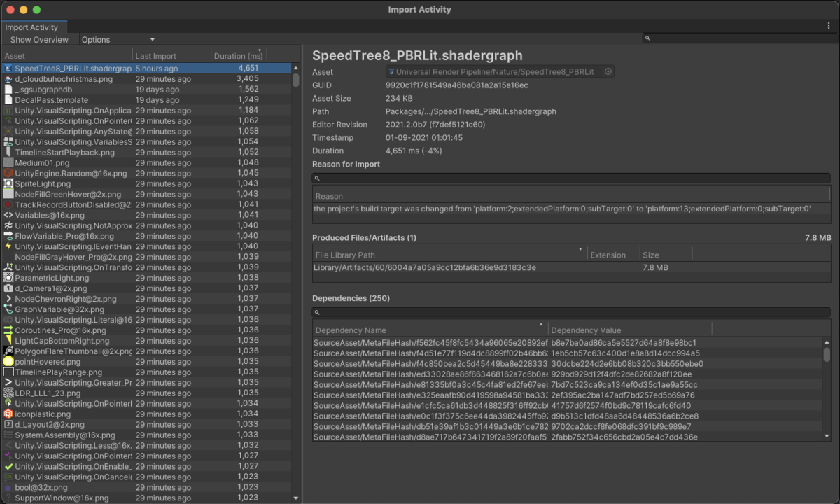Select the System.Assembly@16x.png row
Viewport: 840px width, 504px height.
[x=146, y=435]
